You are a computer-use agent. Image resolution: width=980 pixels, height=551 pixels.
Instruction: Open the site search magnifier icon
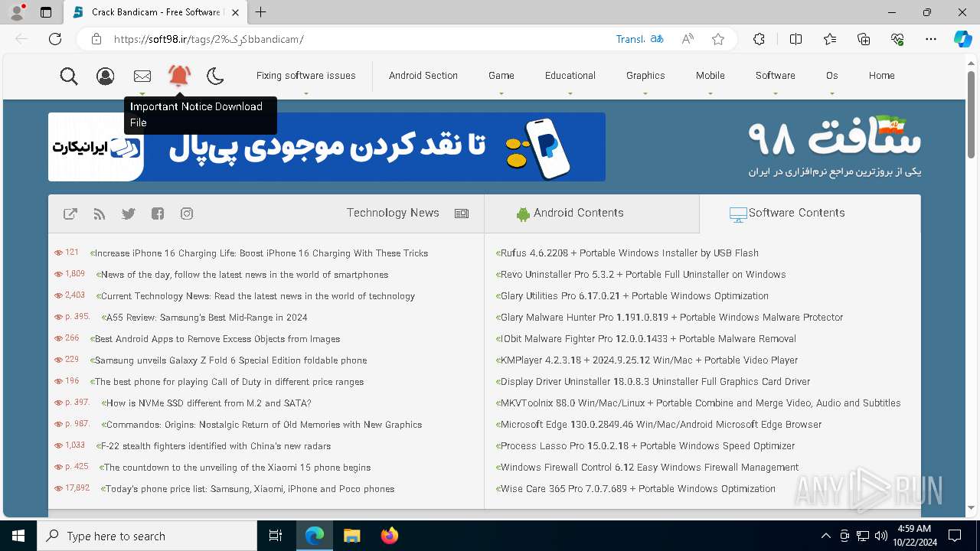69,76
